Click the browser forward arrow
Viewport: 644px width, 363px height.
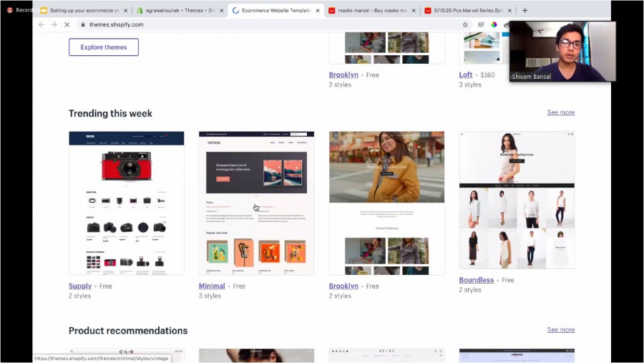tap(54, 24)
